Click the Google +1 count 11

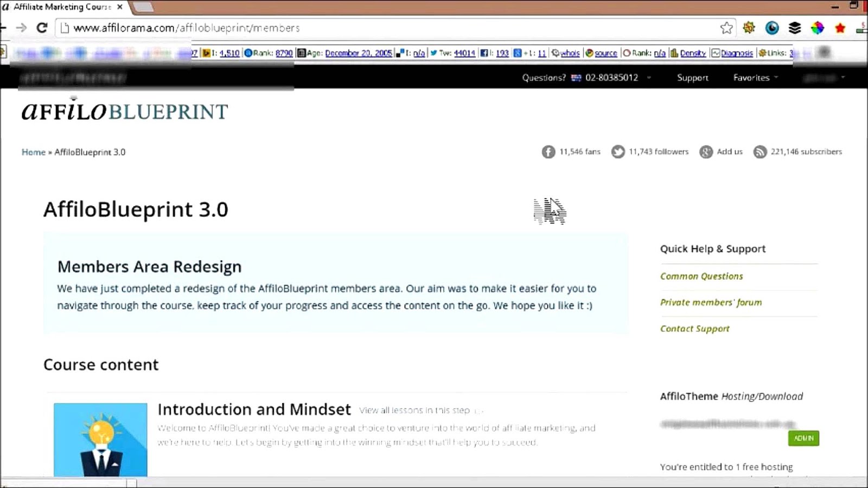(542, 53)
